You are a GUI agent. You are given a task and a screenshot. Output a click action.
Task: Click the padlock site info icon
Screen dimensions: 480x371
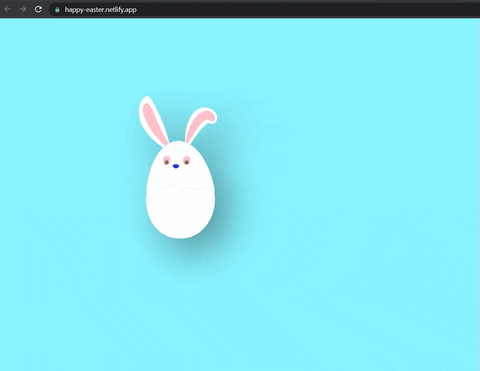coord(57,10)
